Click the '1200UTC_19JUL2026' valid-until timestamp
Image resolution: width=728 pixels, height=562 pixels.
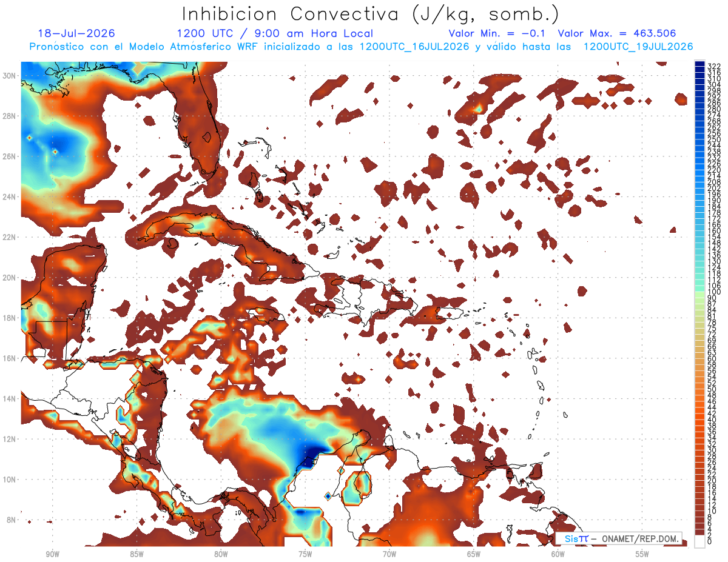pyautogui.click(x=638, y=47)
